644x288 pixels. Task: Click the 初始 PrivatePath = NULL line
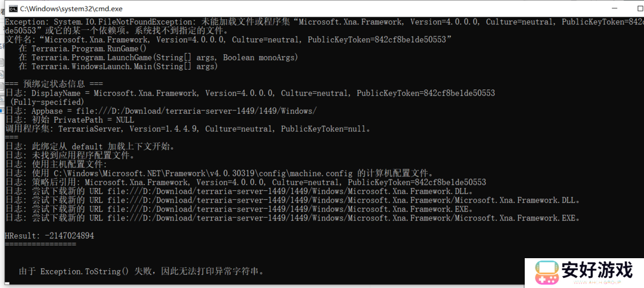pyautogui.click(x=70, y=120)
